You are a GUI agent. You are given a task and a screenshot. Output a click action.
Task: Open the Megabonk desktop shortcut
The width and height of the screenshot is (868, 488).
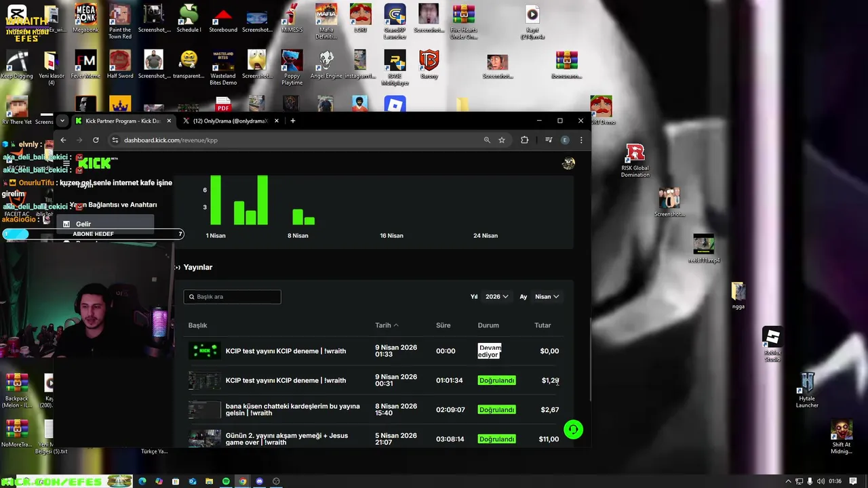(85, 18)
